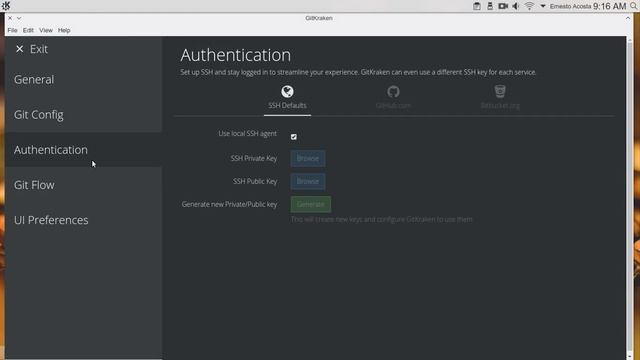This screenshot has height=360, width=640.
Task: Open the Help menu
Action: 64,30
